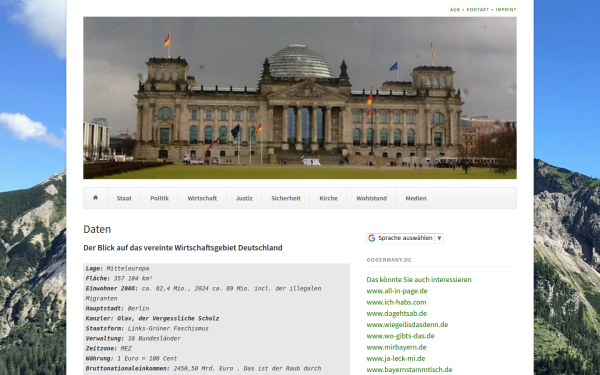Expand the Sprache auswählen language dropdown

tap(405, 238)
